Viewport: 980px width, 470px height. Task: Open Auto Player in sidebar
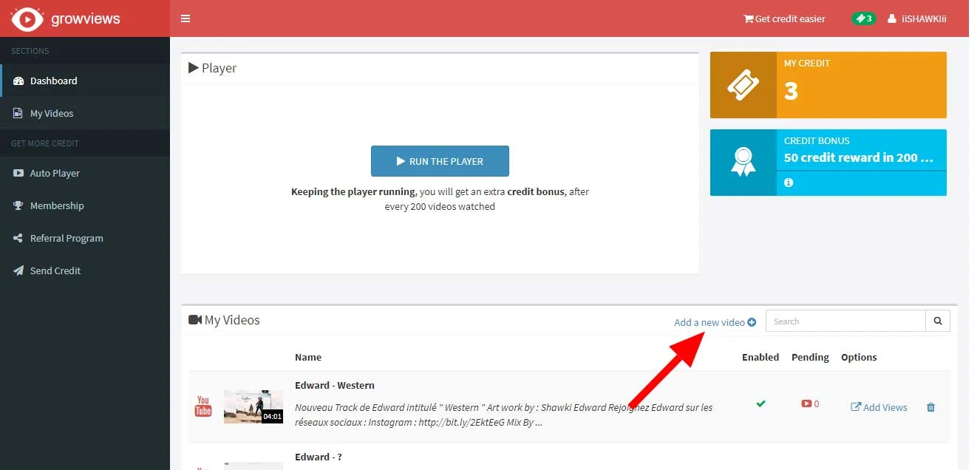(85, 173)
